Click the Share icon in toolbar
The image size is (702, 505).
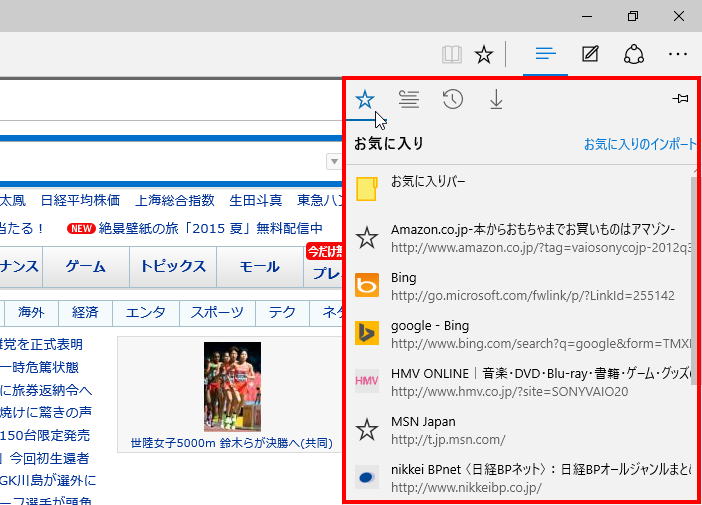coord(633,54)
